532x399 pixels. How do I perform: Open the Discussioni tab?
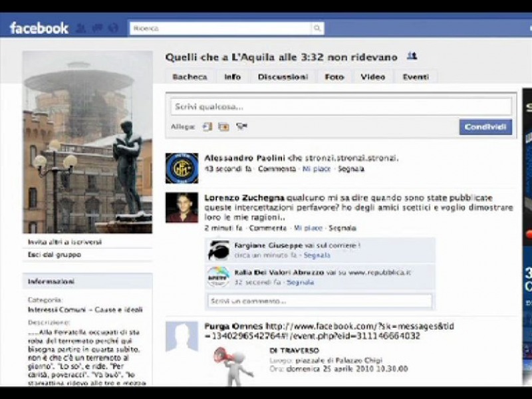283,76
